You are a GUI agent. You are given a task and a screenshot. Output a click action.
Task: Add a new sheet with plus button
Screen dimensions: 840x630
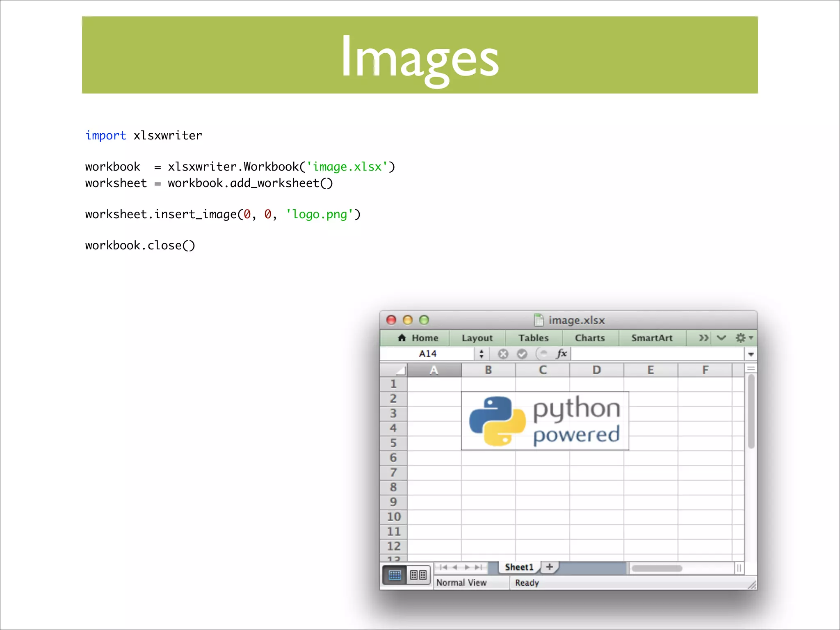550,567
